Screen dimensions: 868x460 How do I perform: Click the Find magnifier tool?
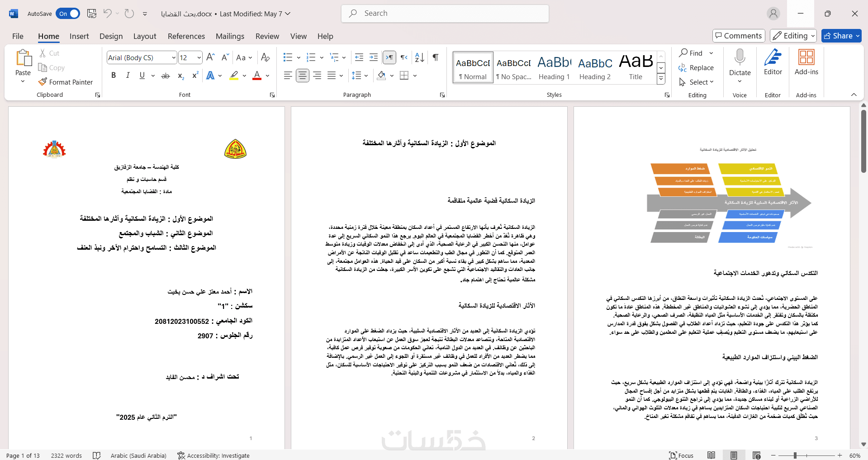[x=691, y=53]
